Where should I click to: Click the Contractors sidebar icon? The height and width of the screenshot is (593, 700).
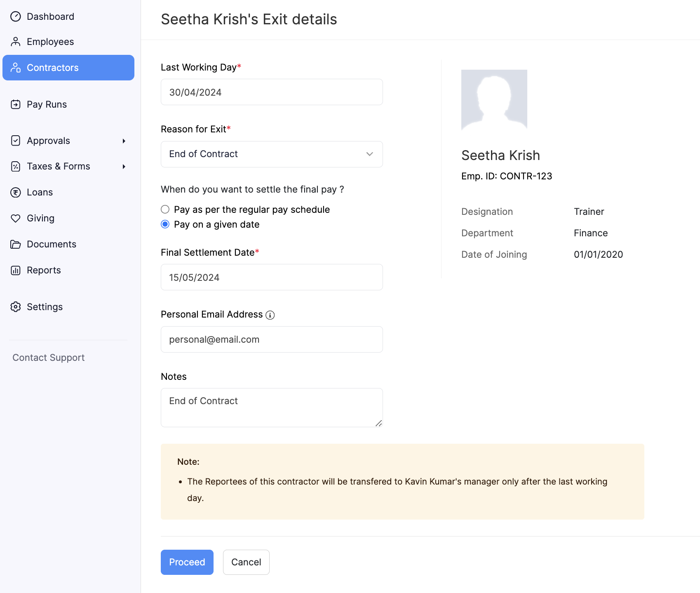point(16,67)
